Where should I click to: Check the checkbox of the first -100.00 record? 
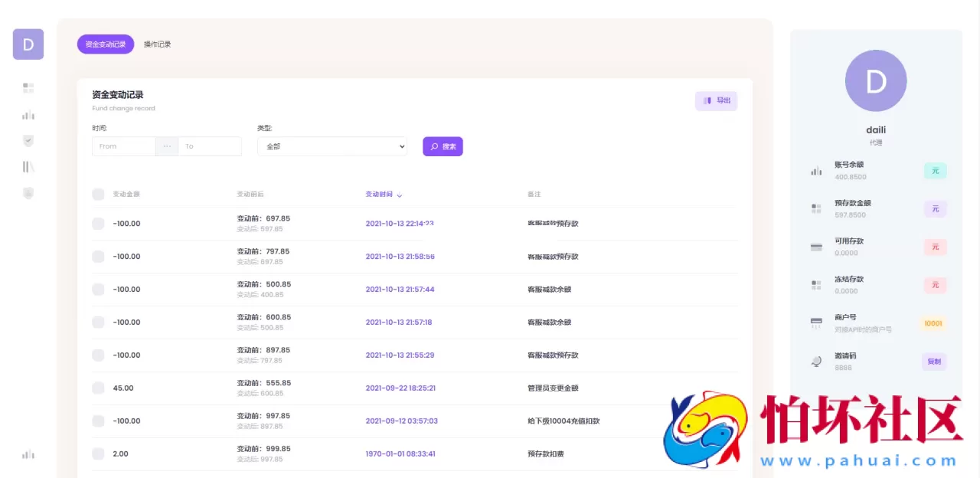[98, 223]
